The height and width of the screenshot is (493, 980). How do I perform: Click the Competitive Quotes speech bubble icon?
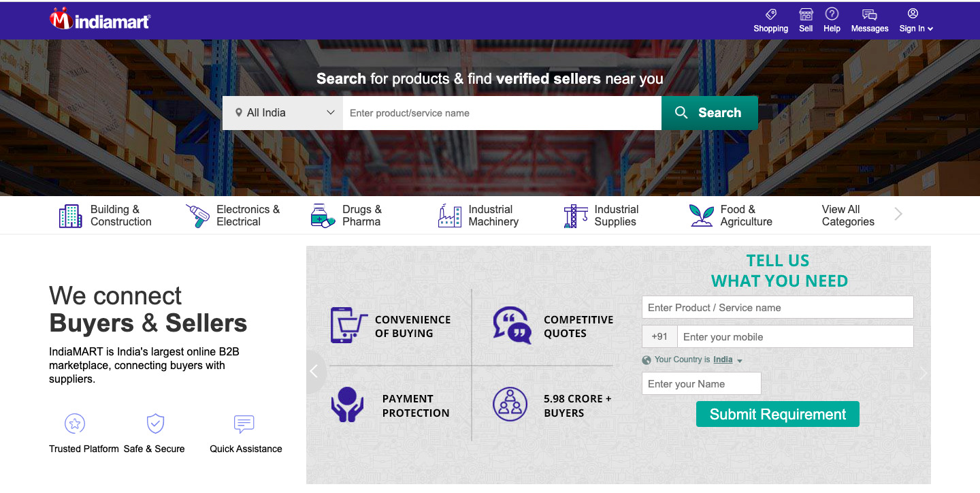pyautogui.click(x=512, y=325)
